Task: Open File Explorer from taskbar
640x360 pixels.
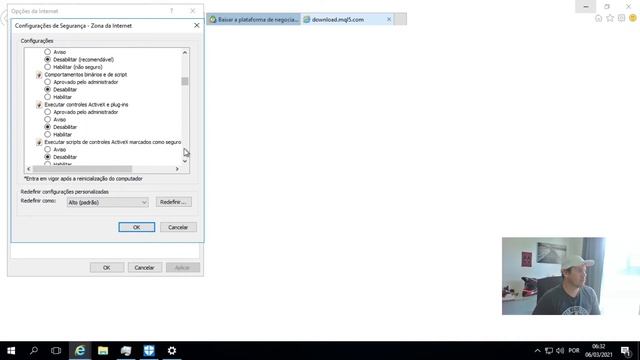Action: 103,351
